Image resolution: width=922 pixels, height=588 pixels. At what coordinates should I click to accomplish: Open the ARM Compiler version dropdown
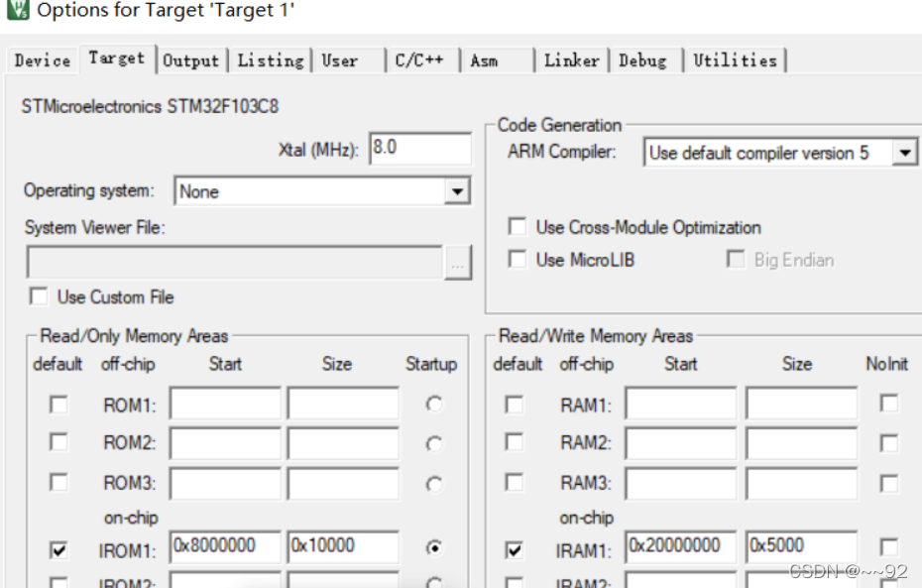[x=780, y=153]
